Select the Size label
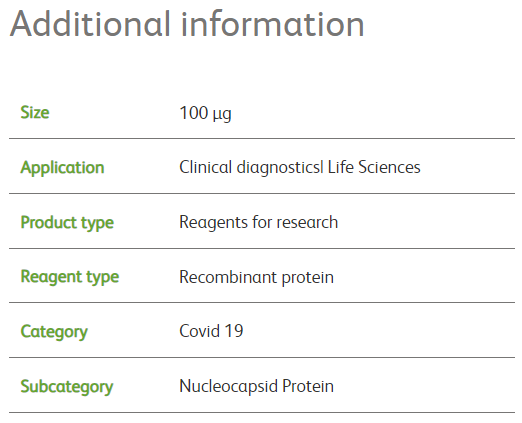This screenshot has height=423, width=522. 35,112
